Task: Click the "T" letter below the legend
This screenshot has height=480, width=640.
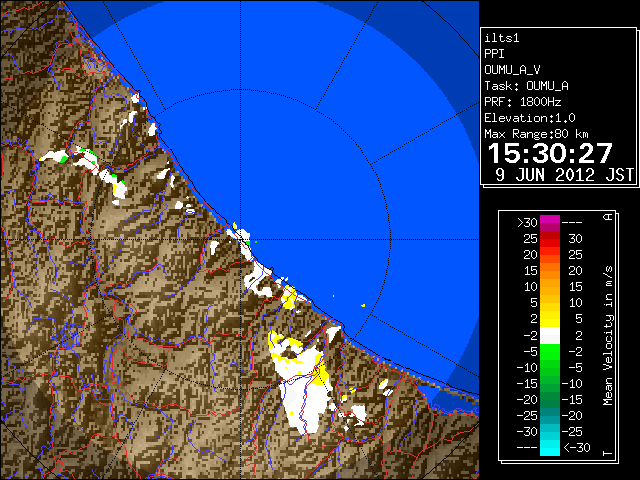Action: (608, 453)
